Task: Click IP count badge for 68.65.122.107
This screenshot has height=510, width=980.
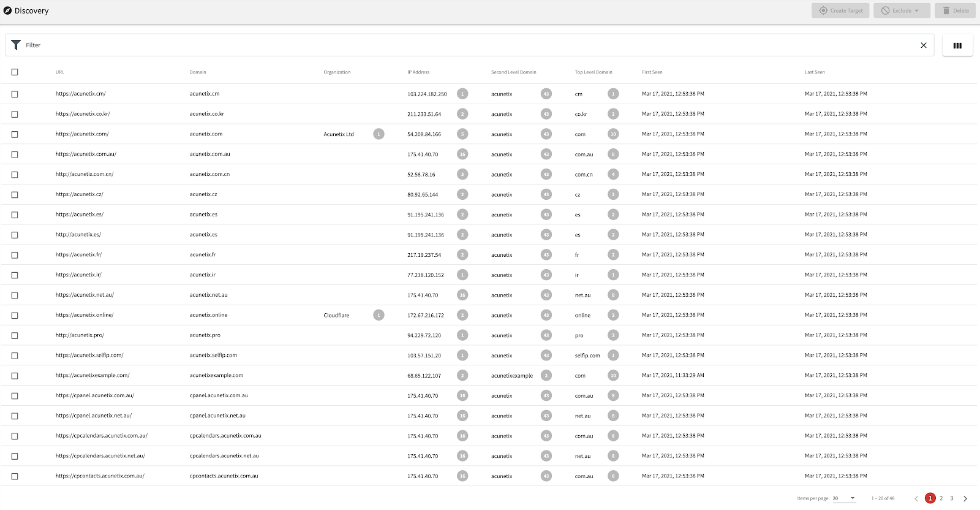Action: point(462,376)
